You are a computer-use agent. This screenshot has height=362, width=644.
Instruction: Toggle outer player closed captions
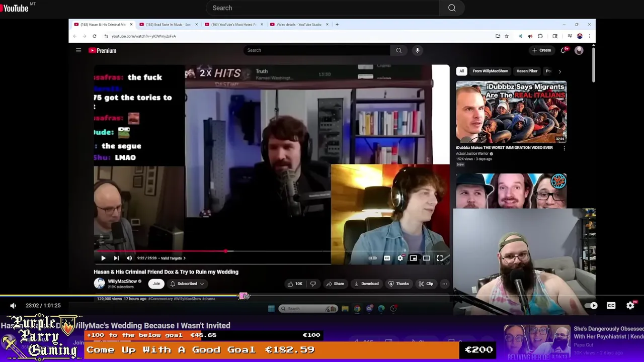click(611, 305)
